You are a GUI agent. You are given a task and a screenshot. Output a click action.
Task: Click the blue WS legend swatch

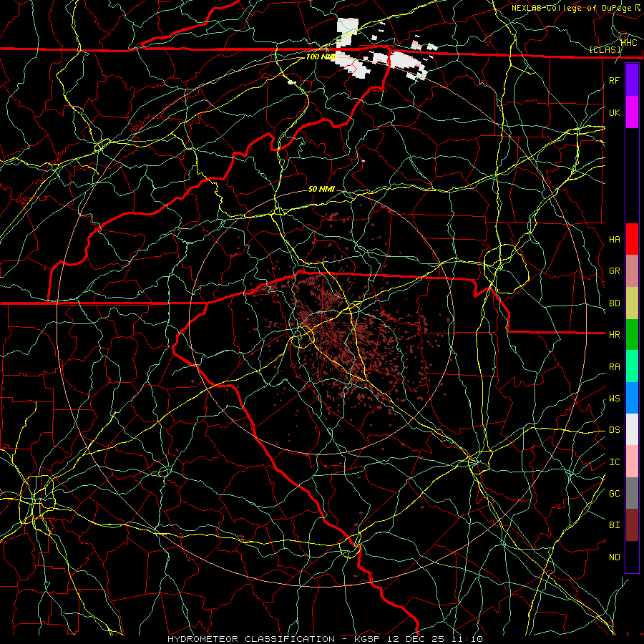coord(632,398)
